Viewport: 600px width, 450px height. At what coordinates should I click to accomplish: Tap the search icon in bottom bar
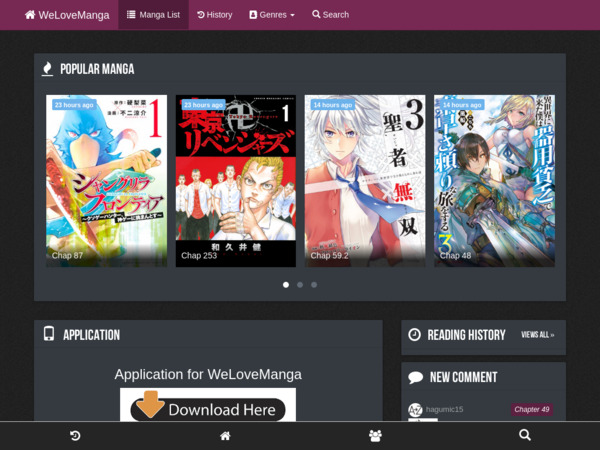point(525,435)
